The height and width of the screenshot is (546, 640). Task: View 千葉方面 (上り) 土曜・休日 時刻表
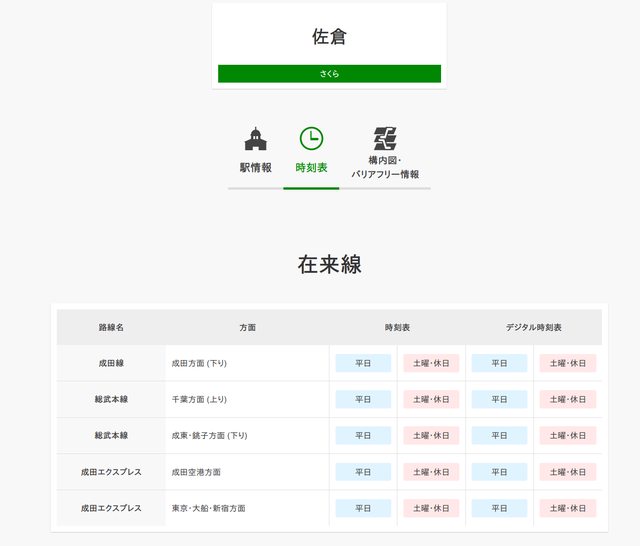point(431,399)
